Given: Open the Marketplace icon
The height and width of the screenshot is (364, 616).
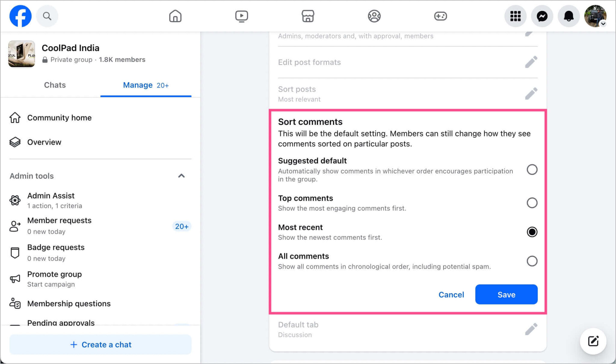Looking at the screenshot, I should (x=308, y=16).
